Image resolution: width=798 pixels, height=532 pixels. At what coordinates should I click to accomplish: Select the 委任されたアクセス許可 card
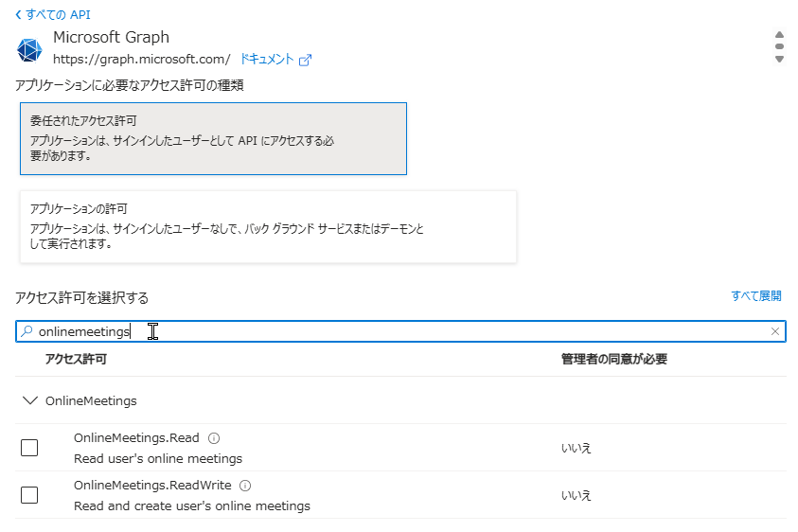213,138
